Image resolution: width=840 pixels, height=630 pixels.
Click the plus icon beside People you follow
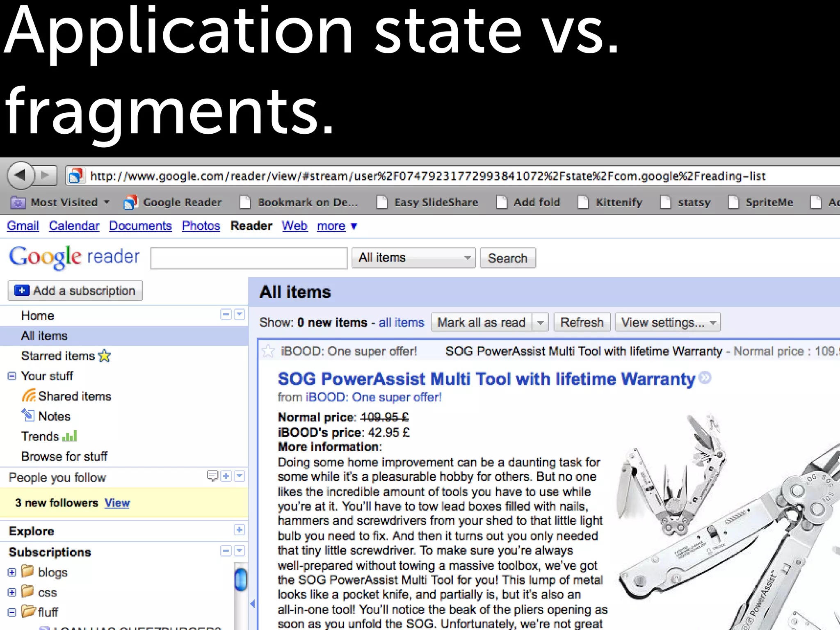click(226, 476)
